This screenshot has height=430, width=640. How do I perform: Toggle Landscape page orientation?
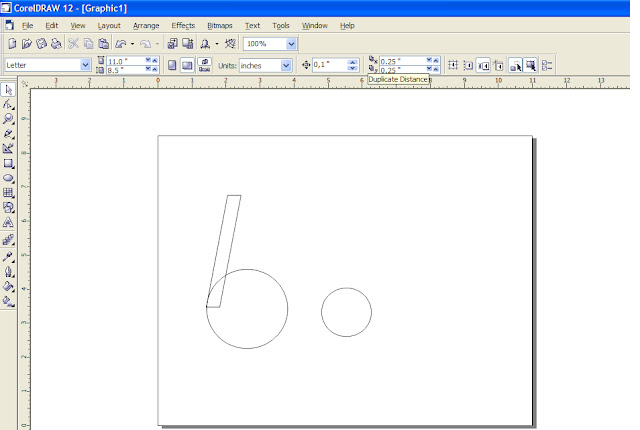click(187, 65)
